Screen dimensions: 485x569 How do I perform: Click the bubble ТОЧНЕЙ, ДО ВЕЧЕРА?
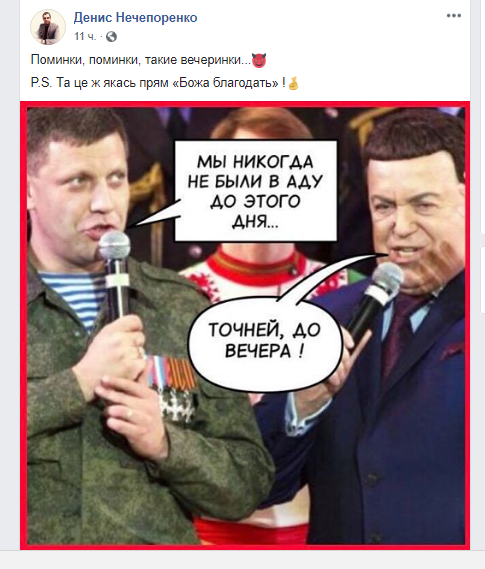coord(265,341)
